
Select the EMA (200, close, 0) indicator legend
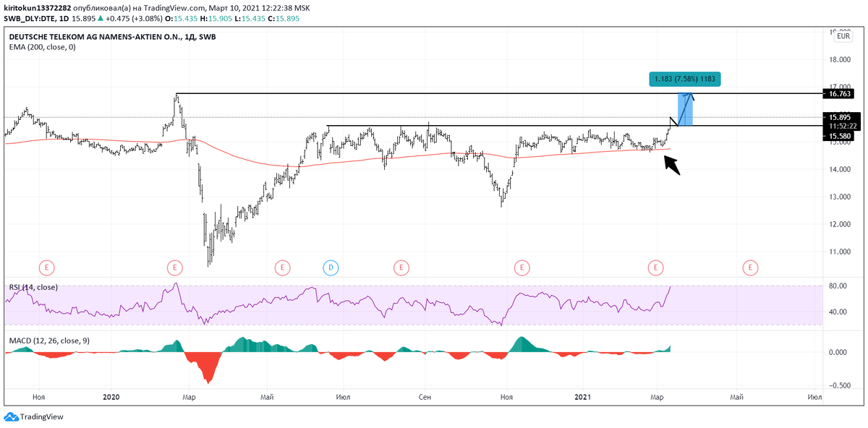point(42,47)
